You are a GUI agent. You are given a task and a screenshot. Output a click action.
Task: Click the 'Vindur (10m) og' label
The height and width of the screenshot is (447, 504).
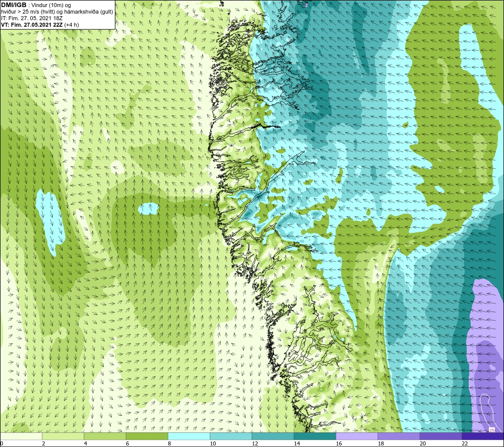[51, 5]
